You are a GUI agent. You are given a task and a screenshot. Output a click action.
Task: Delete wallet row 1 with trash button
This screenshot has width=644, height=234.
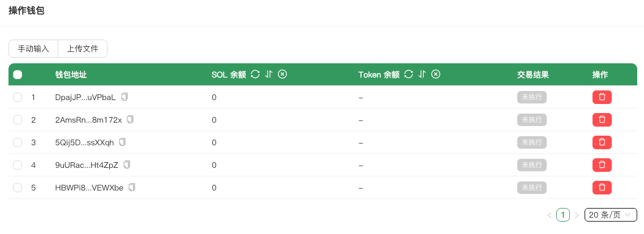tap(602, 97)
